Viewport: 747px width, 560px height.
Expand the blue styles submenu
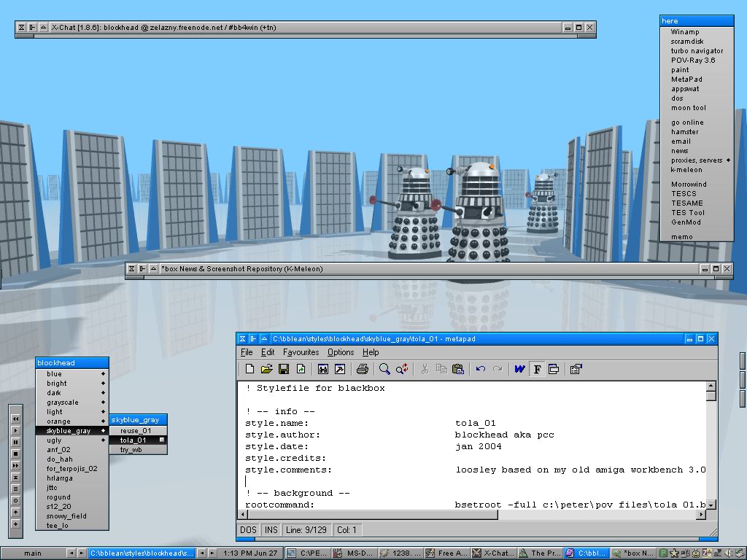(x=72, y=374)
